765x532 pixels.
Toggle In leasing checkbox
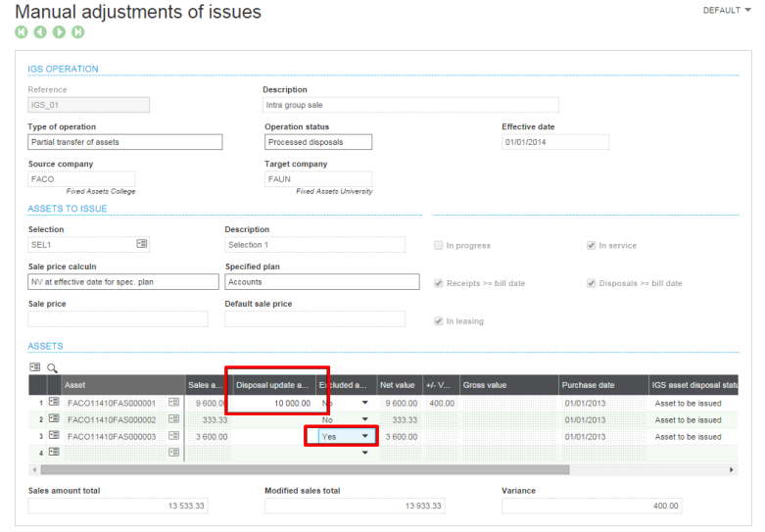click(438, 321)
